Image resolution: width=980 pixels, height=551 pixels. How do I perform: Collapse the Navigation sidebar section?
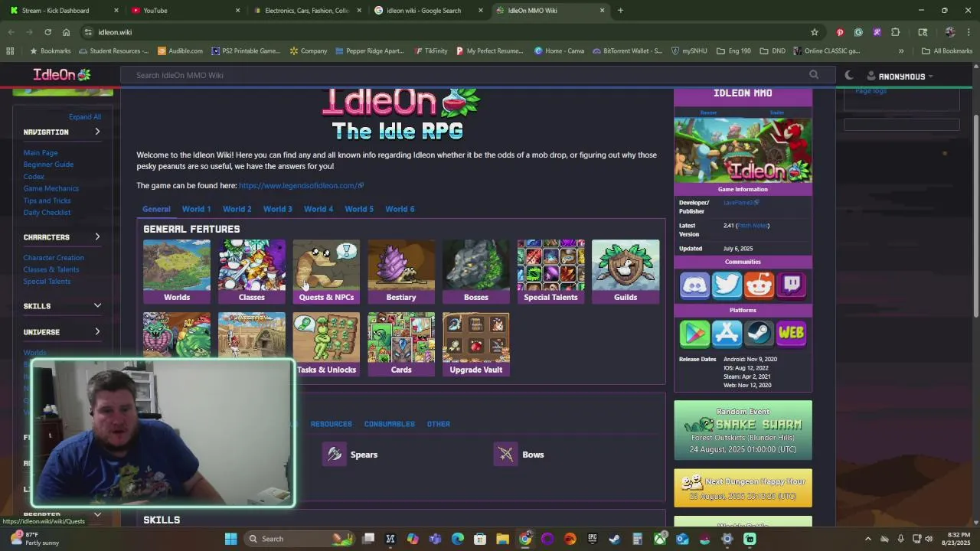(x=97, y=132)
